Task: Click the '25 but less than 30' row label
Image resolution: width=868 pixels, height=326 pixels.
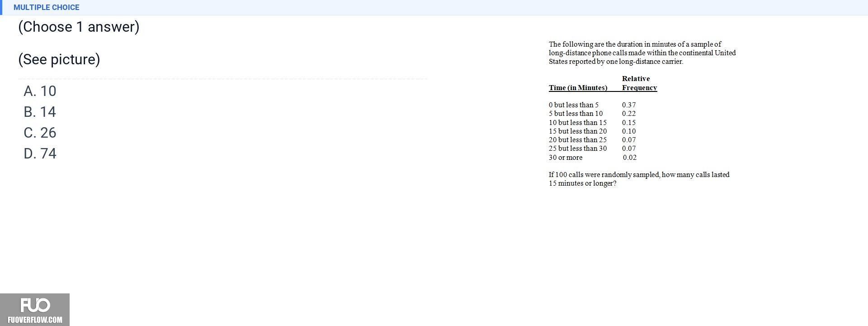Action: pos(578,149)
